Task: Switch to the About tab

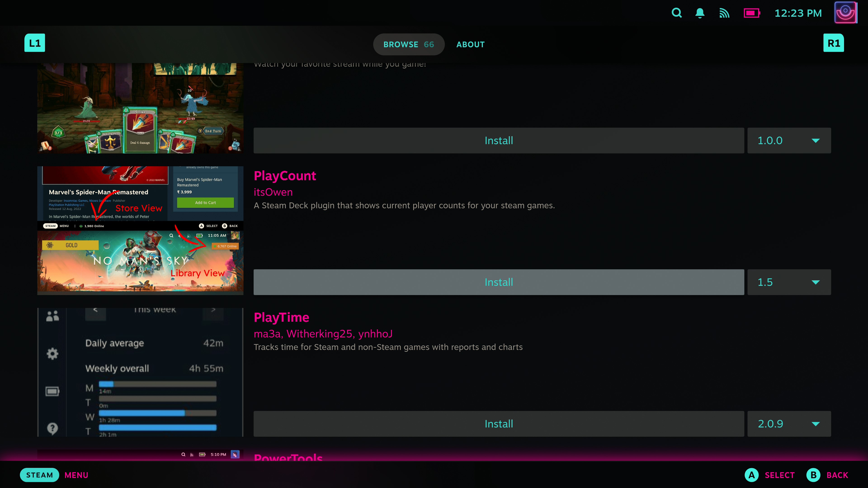Action: [470, 45]
